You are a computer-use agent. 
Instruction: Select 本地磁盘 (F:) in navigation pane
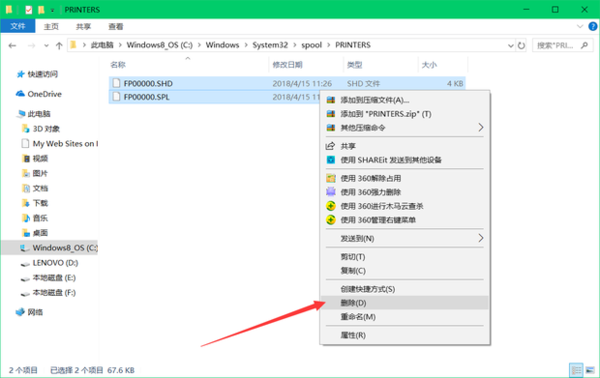click(x=54, y=293)
